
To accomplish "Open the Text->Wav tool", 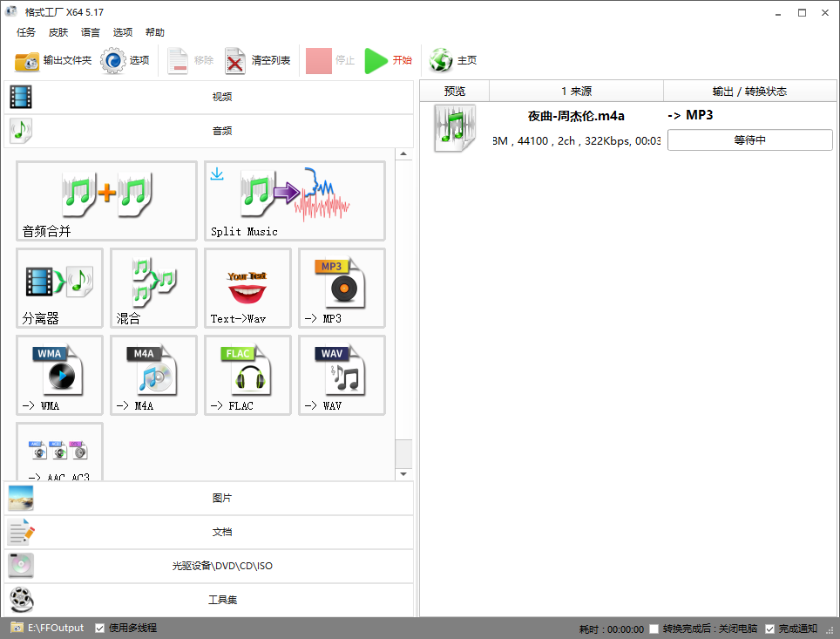I will [x=247, y=288].
